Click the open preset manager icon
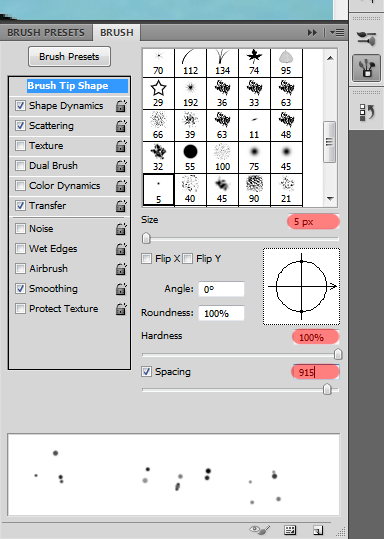This screenshot has height=539, width=384. pyautogui.click(x=290, y=530)
